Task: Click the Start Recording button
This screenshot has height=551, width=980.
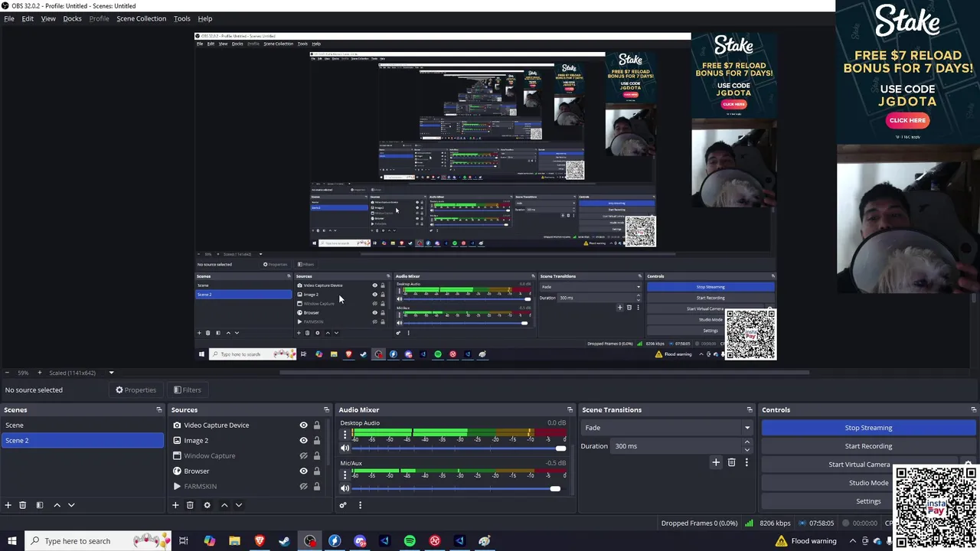Action: 868,446
